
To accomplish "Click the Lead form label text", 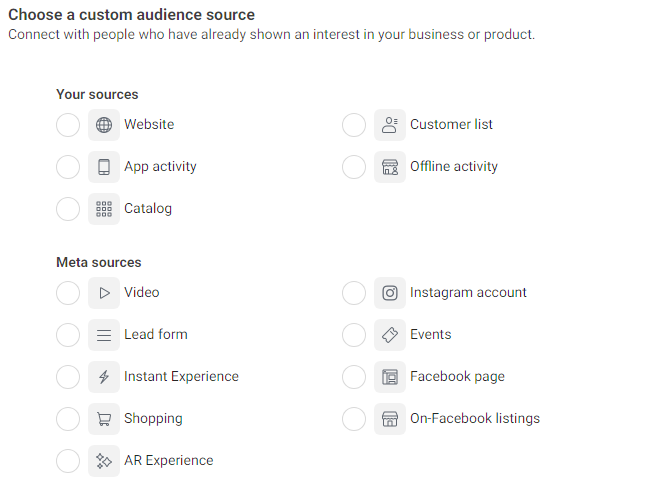I will pyautogui.click(x=156, y=335).
